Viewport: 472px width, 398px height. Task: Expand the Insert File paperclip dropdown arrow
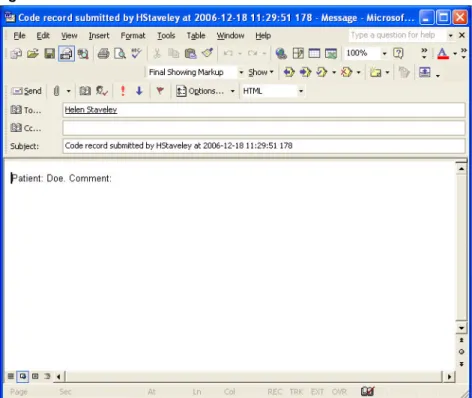[68, 91]
